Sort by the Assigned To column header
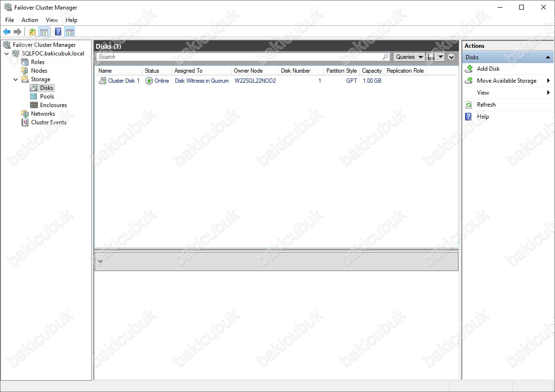 (201, 71)
